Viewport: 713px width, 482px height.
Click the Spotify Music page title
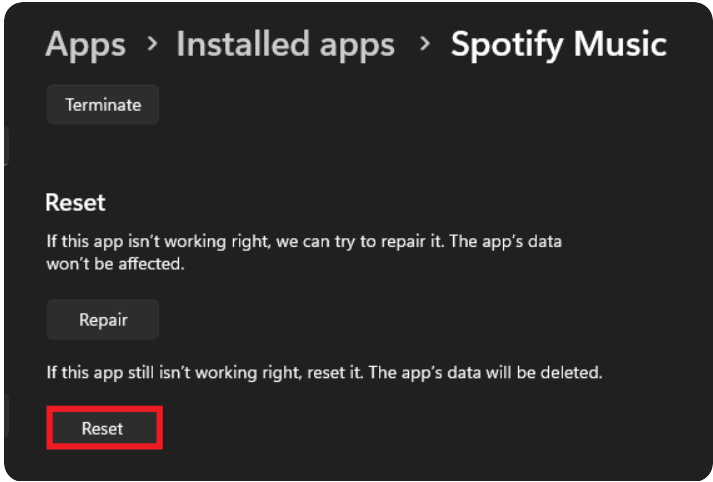[x=558, y=45]
